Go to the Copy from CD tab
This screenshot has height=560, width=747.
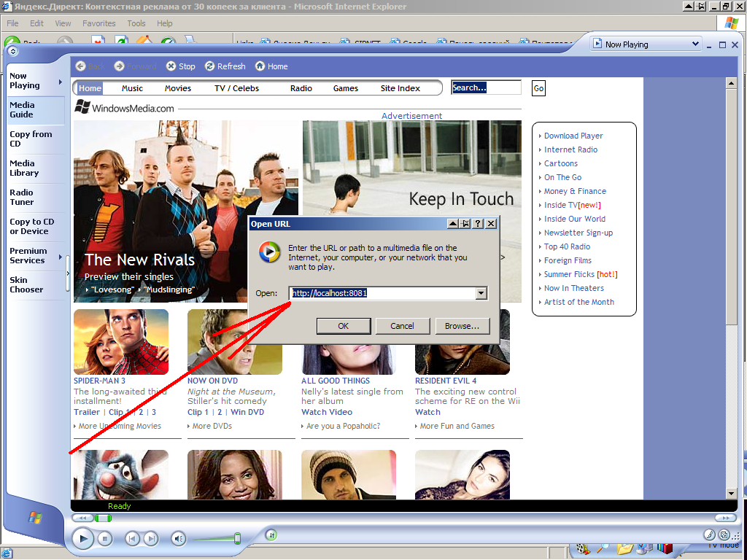tap(36, 139)
